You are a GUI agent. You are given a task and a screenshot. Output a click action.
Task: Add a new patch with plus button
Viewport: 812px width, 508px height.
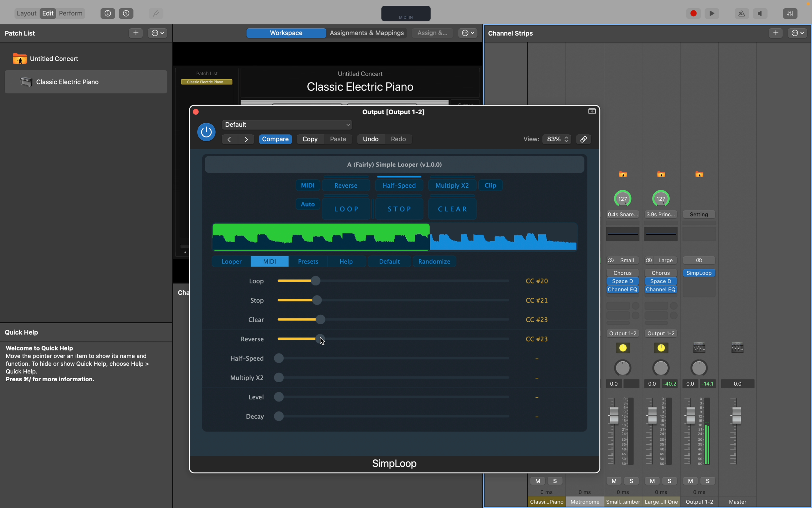pos(136,33)
